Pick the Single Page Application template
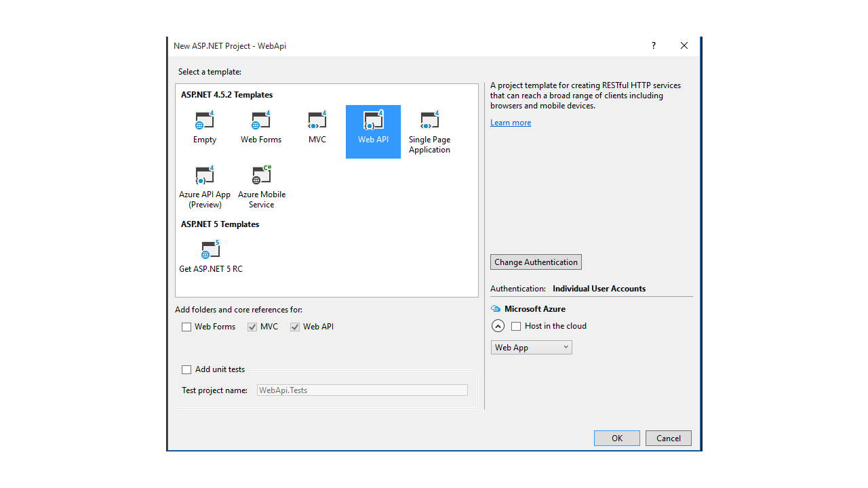This screenshot has width=868, height=488. 429,131
